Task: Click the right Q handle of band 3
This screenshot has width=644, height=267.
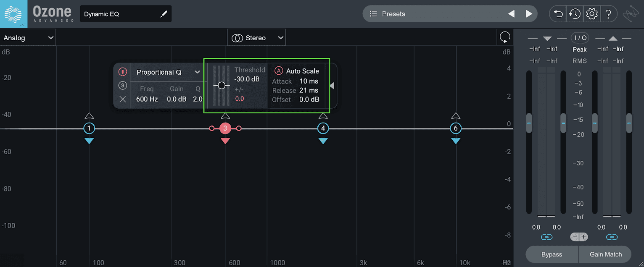Action: pos(239,128)
